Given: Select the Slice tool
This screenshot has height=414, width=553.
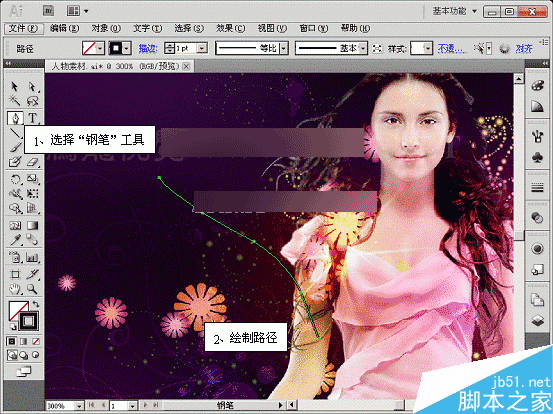Looking at the screenshot, I should (32, 274).
